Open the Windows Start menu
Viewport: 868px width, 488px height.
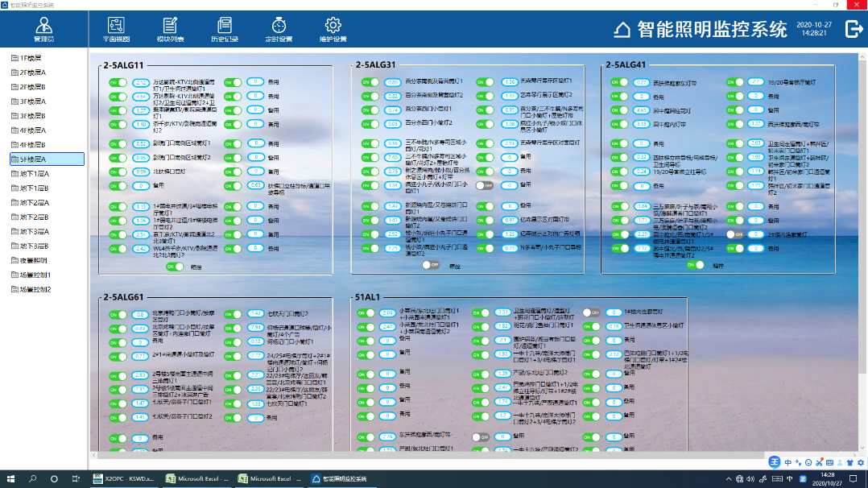coord(10,478)
